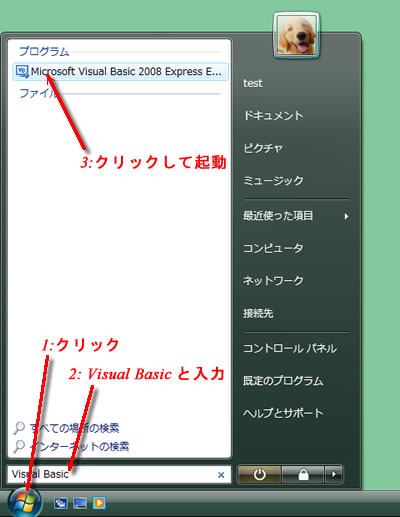Click the magnifier icon beside インターネットの検索
This screenshot has height=517, width=400.
19,446
